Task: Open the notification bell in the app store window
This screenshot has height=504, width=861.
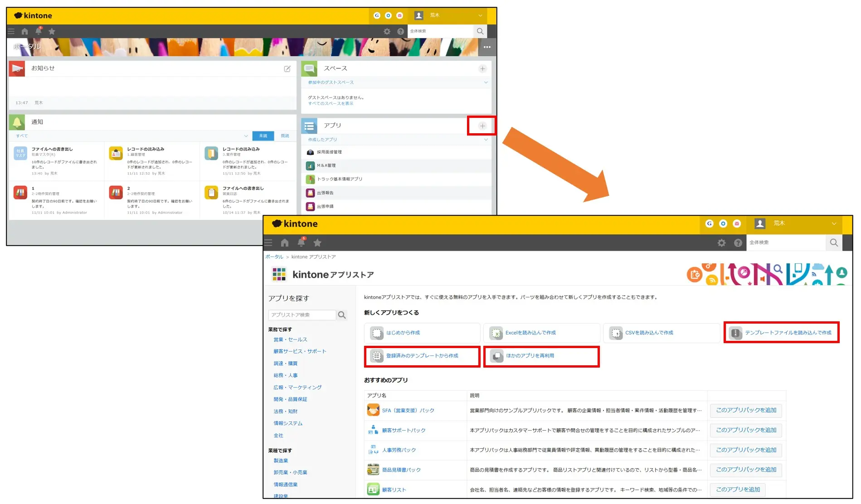Action: tap(301, 242)
